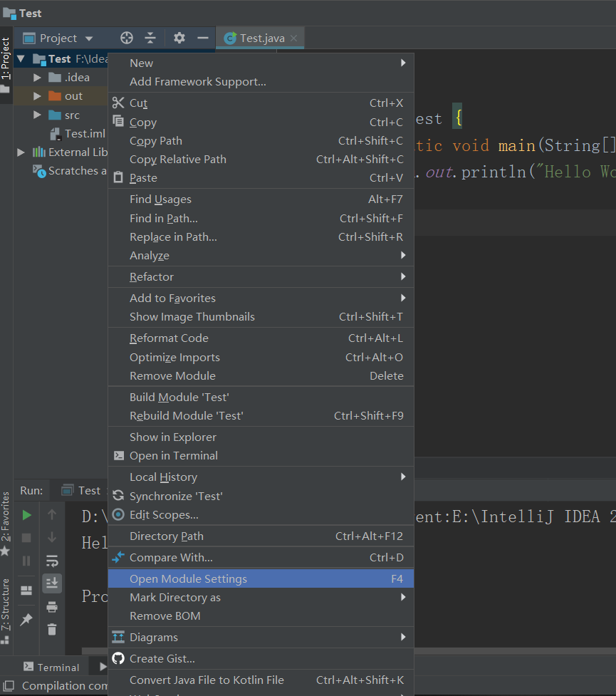This screenshot has height=696, width=616.
Task: Open the Terminal tool window tab
Action: coord(51,667)
